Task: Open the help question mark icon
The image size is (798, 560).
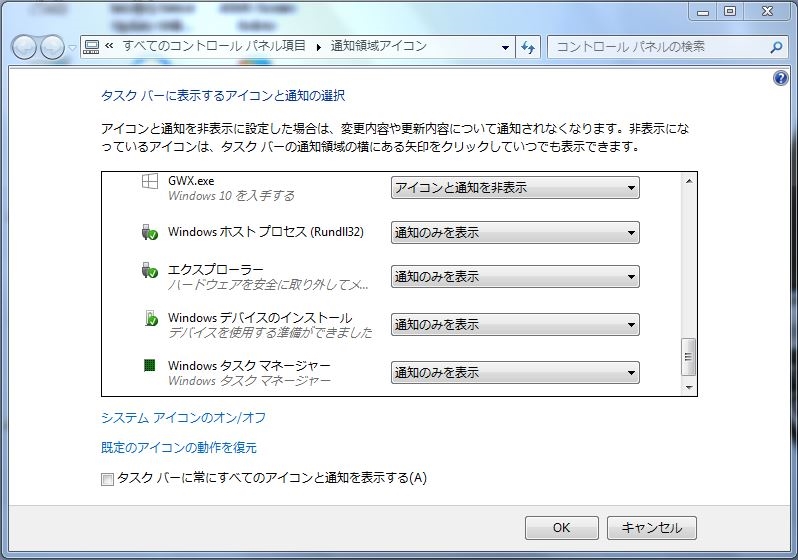Action: [780, 78]
